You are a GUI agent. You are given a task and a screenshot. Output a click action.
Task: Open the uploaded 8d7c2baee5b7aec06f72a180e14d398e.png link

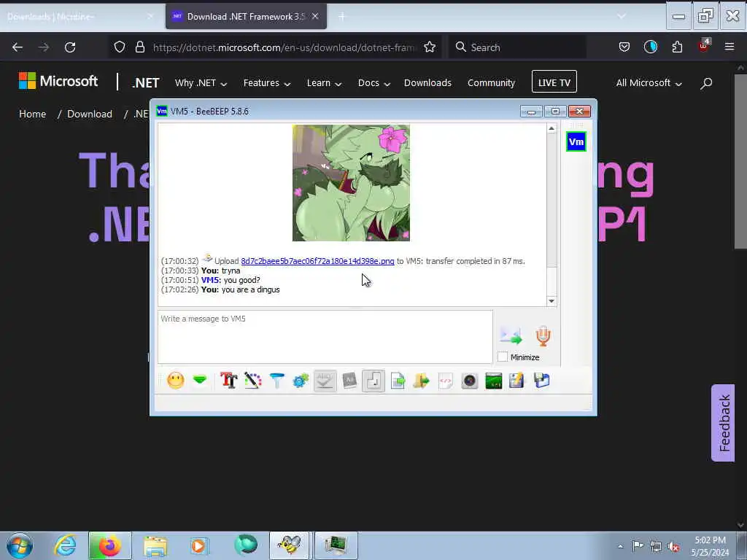pyautogui.click(x=317, y=261)
